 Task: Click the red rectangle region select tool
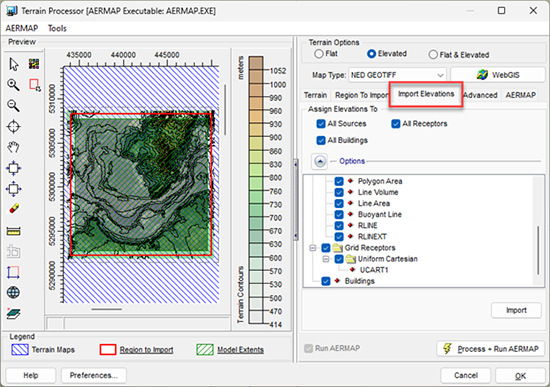point(35,85)
